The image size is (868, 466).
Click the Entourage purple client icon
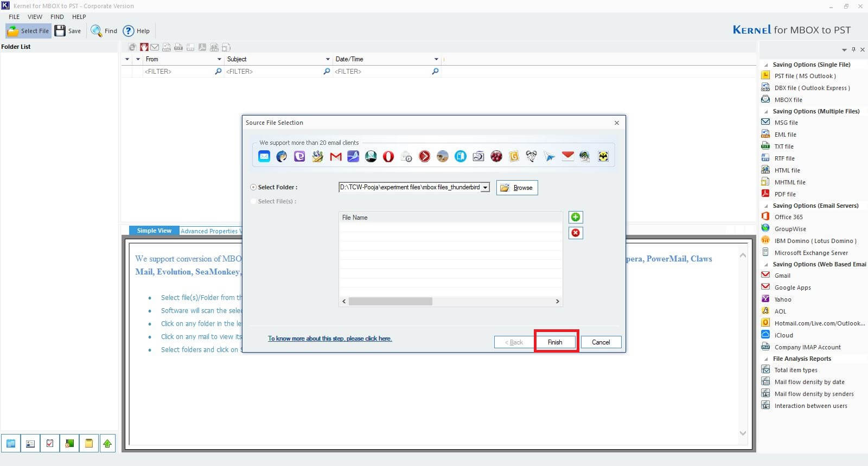point(299,157)
